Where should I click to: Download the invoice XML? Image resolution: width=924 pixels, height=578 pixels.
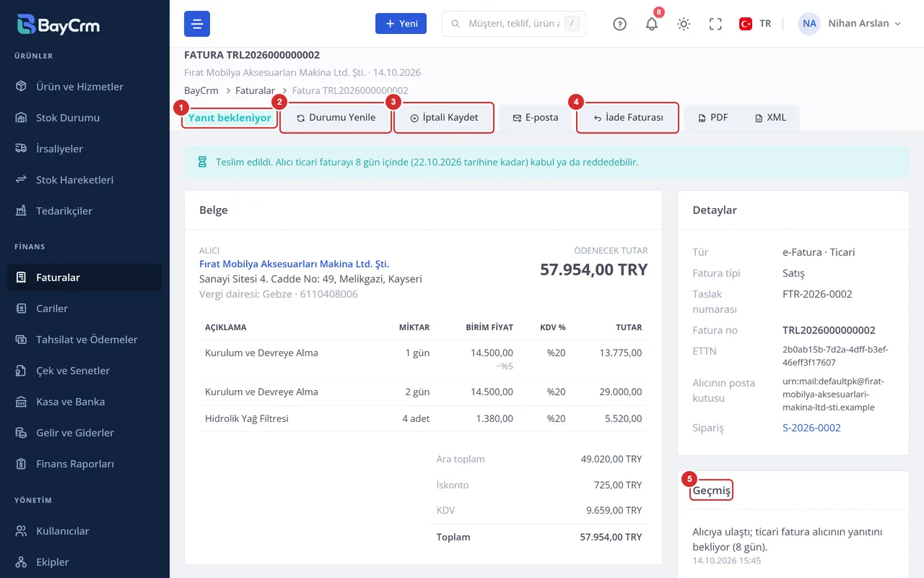click(x=770, y=118)
